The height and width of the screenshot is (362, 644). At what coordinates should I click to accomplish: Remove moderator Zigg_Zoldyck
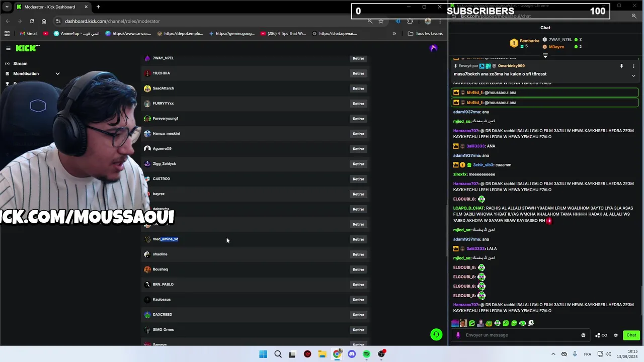tap(358, 164)
